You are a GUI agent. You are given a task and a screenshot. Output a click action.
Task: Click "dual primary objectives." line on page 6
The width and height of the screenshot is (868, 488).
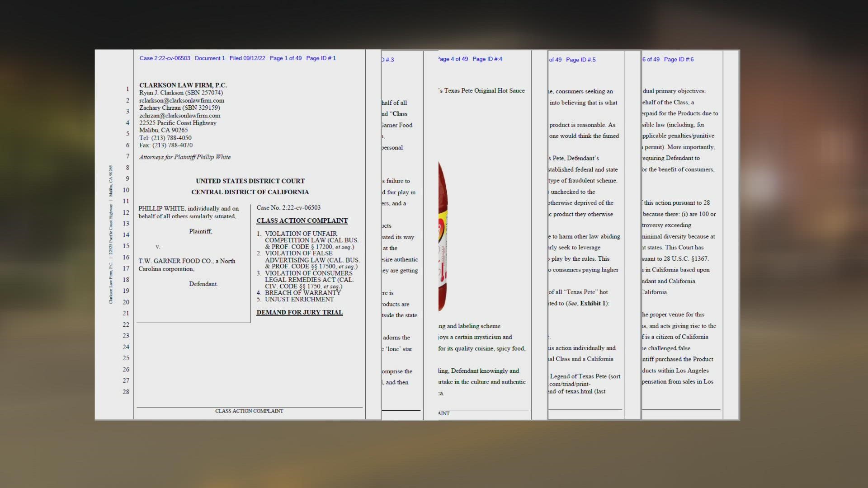click(674, 91)
